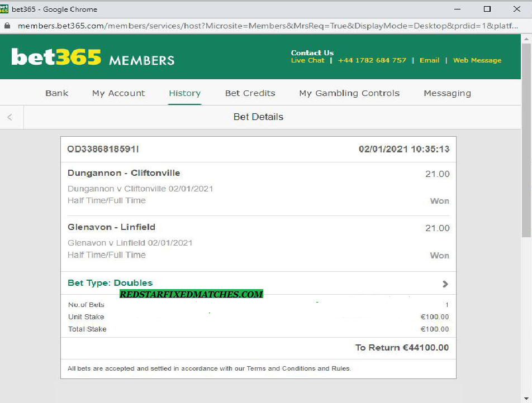This screenshot has height=403, width=532.
Task: Click the Dungannon - Cliftonville heading
Action: [124, 173]
